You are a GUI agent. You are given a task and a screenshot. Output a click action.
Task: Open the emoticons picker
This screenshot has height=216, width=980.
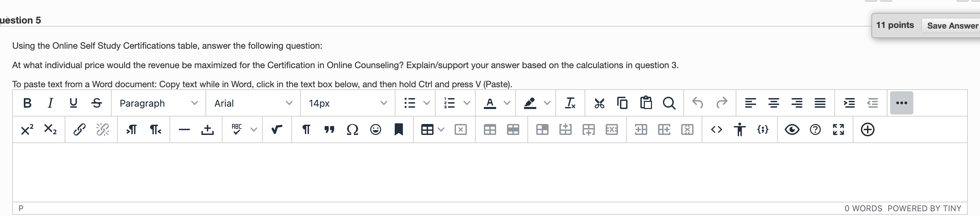coord(375,130)
